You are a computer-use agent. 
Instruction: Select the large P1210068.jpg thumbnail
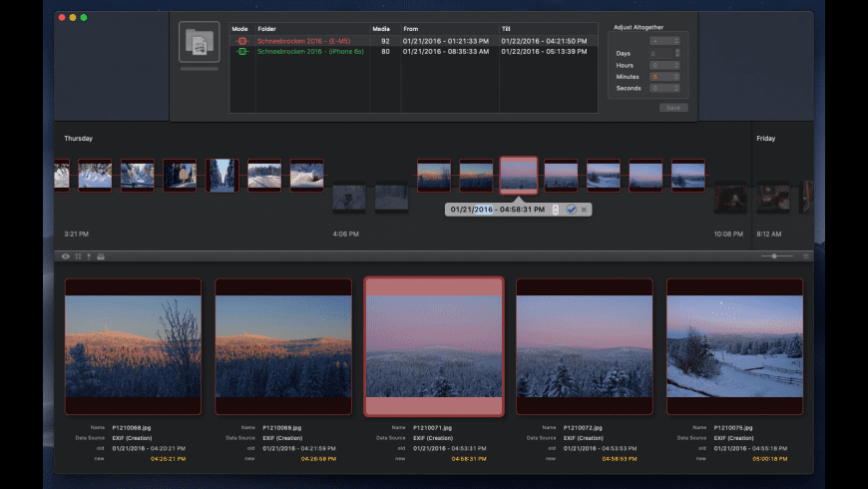(x=133, y=346)
